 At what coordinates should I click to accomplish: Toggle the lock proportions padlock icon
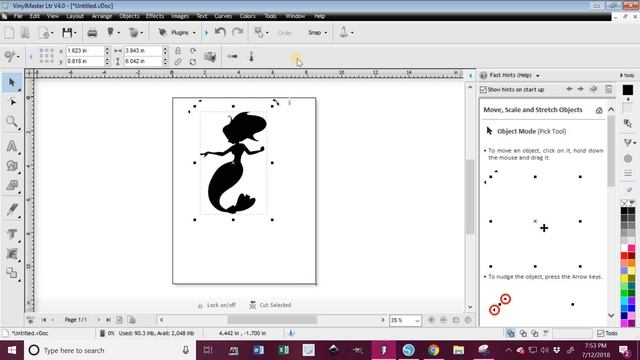[178, 51]
